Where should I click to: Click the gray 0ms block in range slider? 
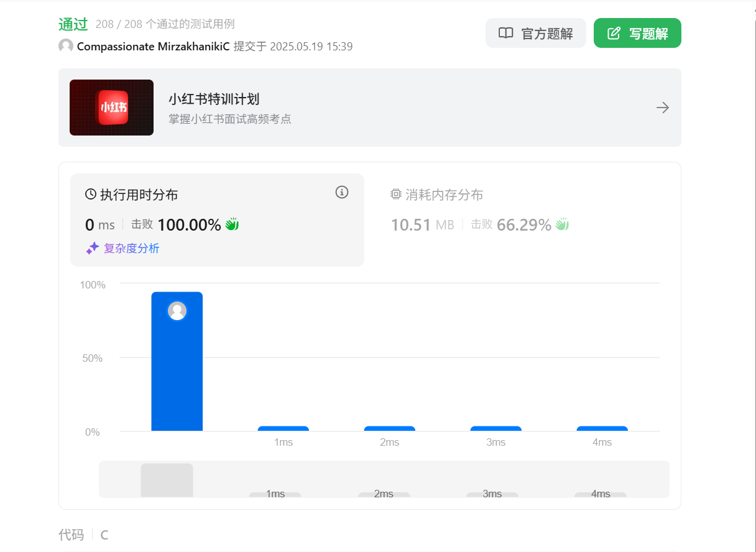(x=167, y=480)
